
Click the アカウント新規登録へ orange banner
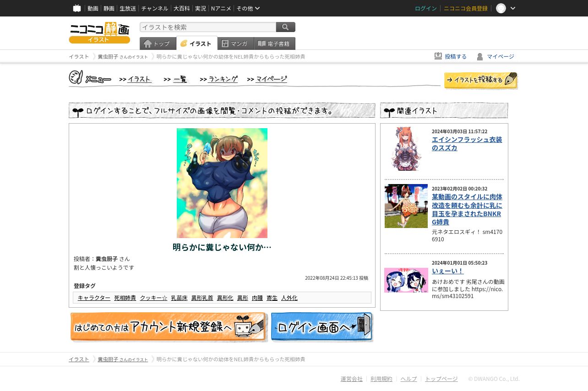(x=169, y=327)
